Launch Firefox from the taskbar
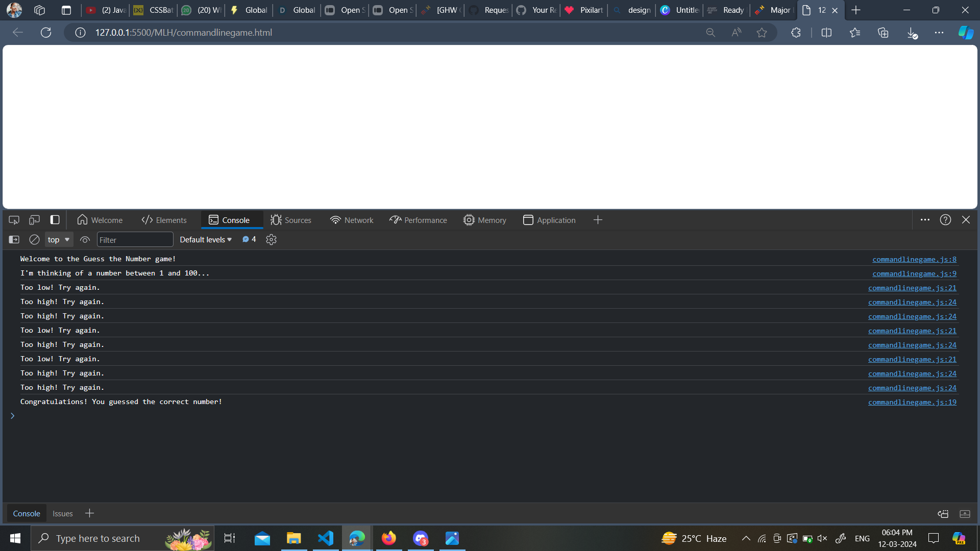Image resolution: width=980 pixels, height=551 pixels. point(388,538)
